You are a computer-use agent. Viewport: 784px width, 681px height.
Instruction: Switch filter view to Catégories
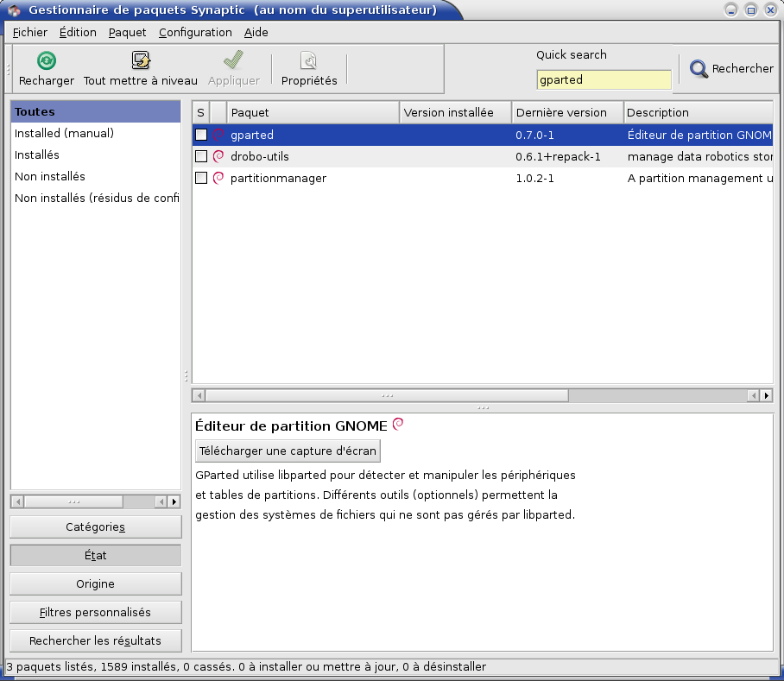[95, 527]
